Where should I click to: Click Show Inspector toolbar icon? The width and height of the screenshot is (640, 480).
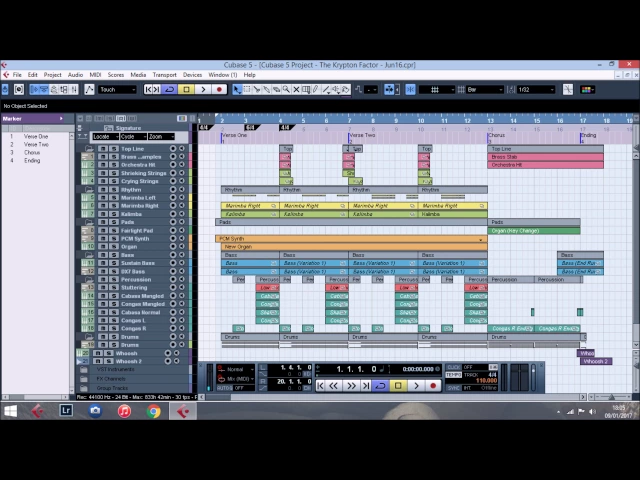pos(34,89)
